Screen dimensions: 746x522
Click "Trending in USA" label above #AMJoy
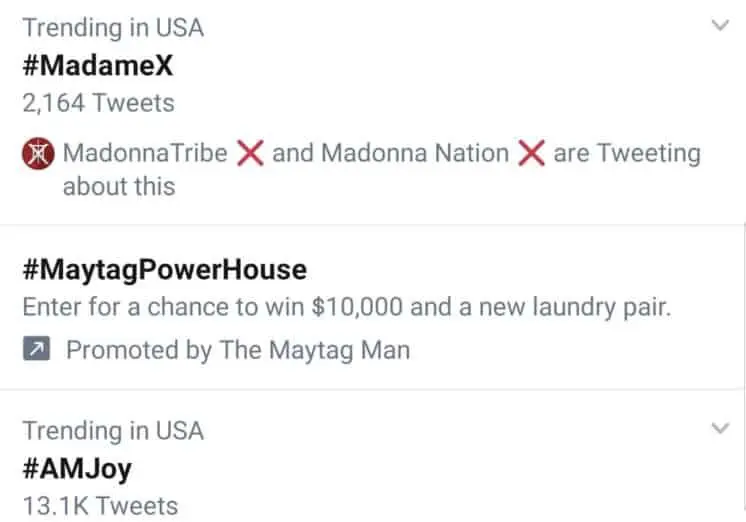(x=113, y=431)
